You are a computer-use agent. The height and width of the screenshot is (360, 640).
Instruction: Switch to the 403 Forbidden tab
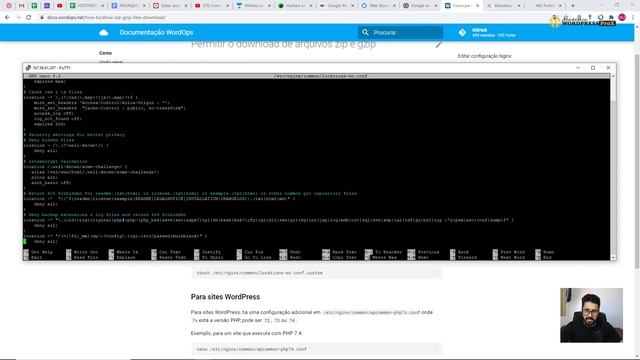[x=546, y=6]
